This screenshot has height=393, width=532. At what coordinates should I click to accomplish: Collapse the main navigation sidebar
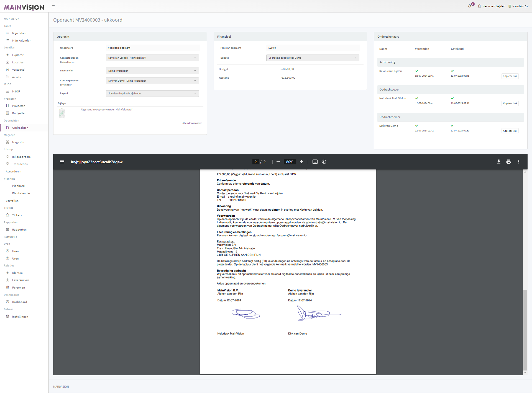pyautogui.click(x=53, y=6)
